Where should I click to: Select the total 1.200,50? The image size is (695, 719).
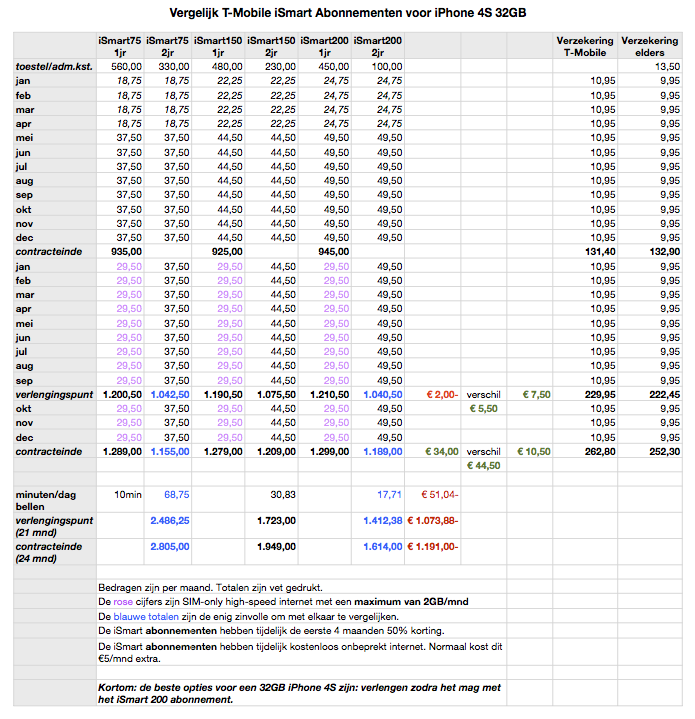tap(122, 395)
